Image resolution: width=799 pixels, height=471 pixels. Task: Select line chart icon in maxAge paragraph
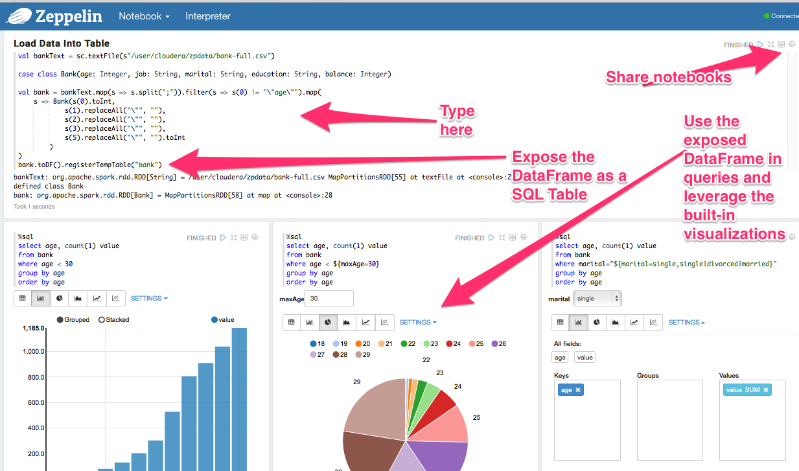[x=365, y=322]
